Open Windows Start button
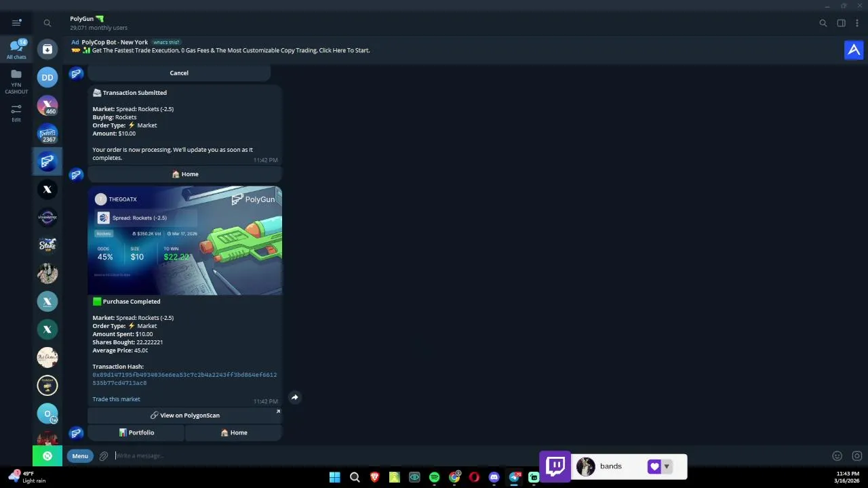This screenshot has height=488, width=868. pos(334,477)
